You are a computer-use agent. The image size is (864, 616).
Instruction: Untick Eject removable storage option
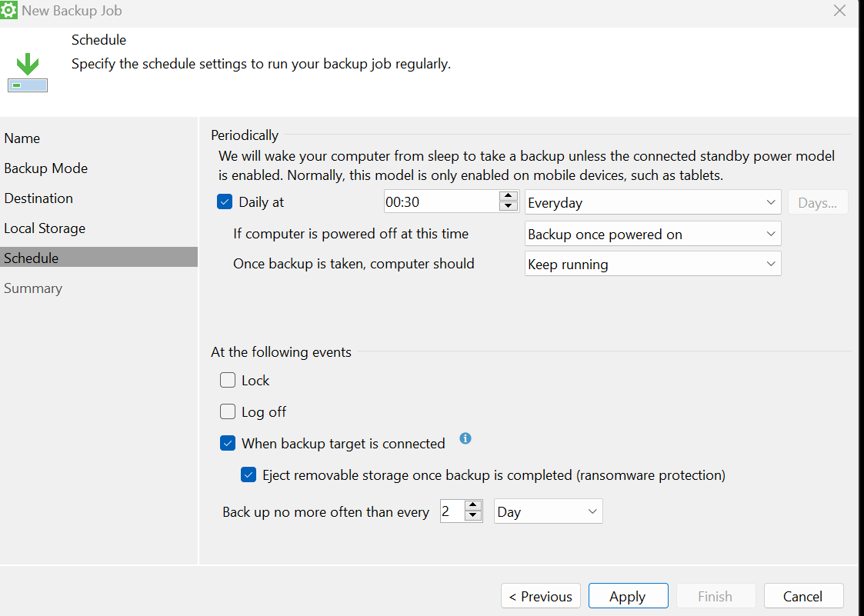pyautogui.click(x=249, y=474)
